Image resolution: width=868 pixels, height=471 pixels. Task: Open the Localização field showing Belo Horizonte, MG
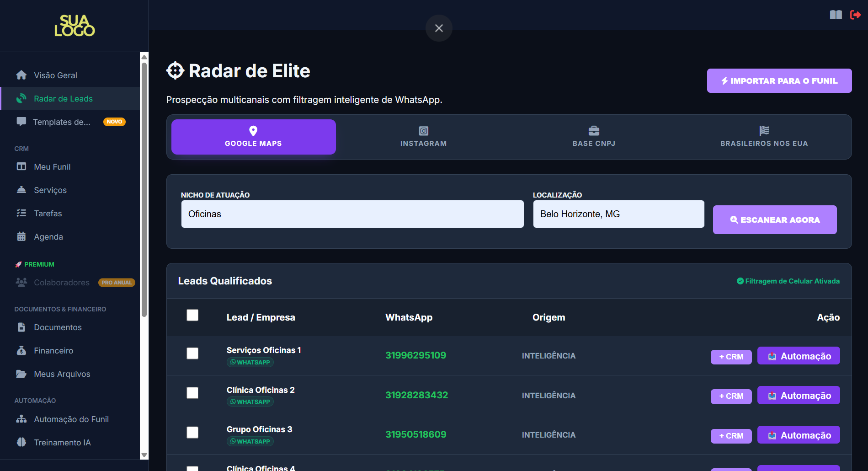618,214
